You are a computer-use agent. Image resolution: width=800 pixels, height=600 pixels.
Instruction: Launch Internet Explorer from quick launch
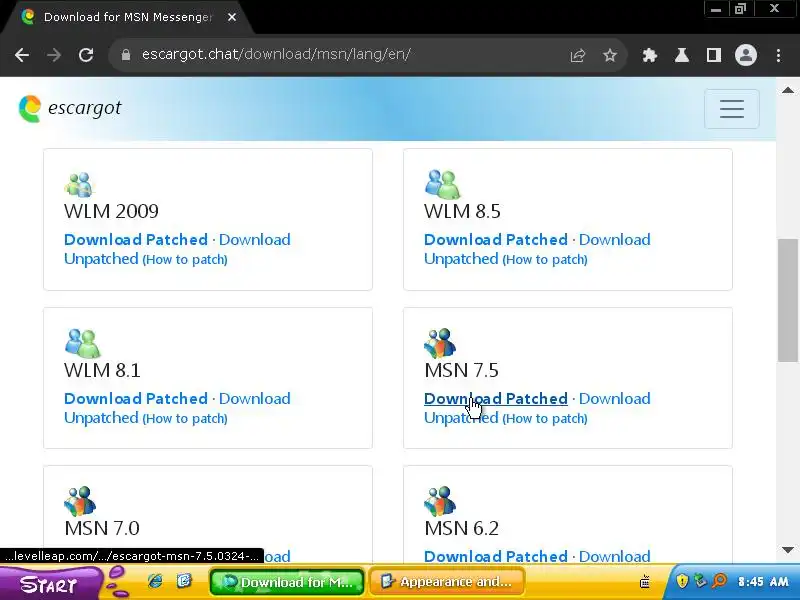(155, 581)
